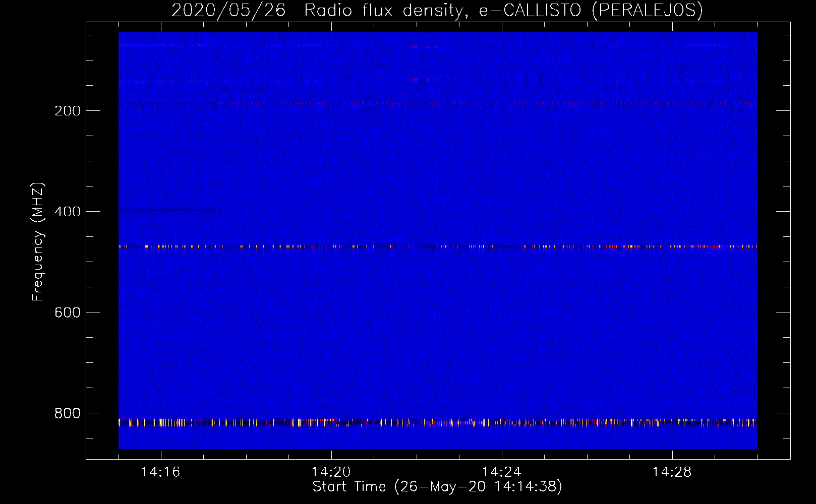Click the Radio flux density title text
Screen dimensions: 816x504
tap(383, 10)
